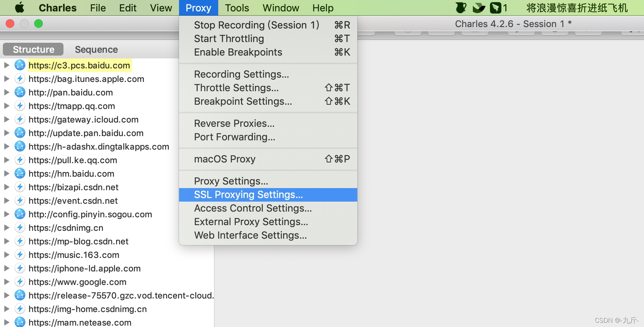Click the status icon showing count 1

point(499,7)
